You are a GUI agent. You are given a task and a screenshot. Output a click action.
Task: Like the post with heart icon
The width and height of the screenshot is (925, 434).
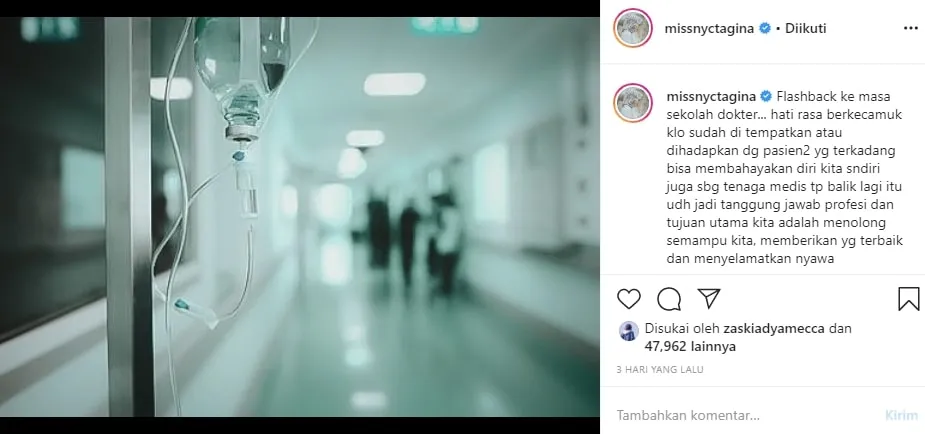tap(628, 299)
